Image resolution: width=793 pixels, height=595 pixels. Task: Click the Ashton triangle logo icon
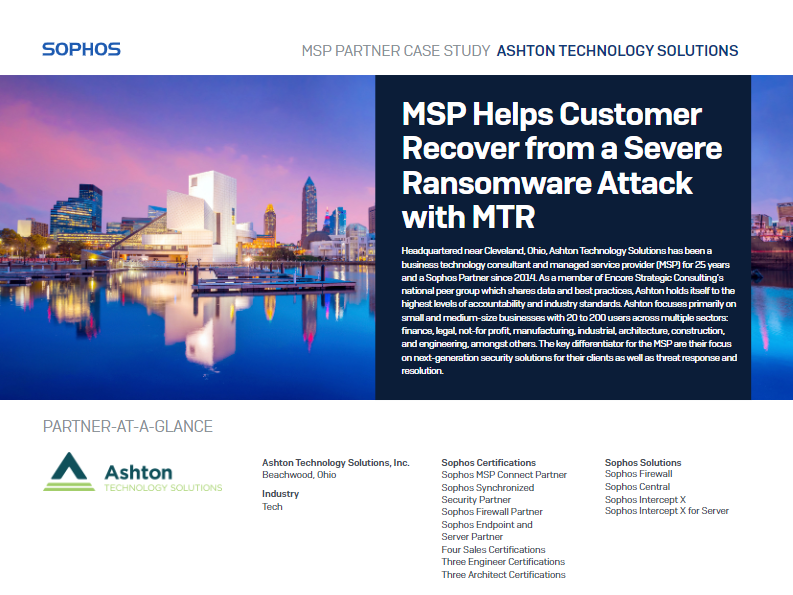tap(69, 472)
